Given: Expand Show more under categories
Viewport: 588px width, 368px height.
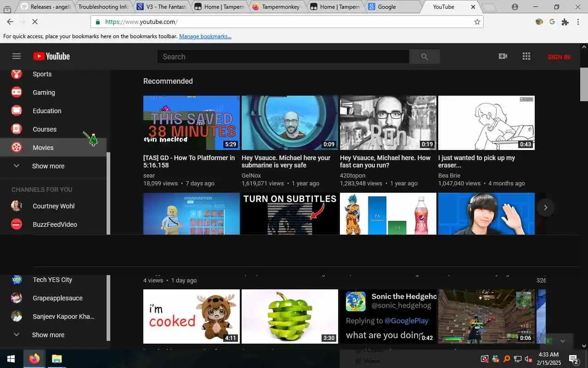Looking at the screenshot, I should (53, 166).
